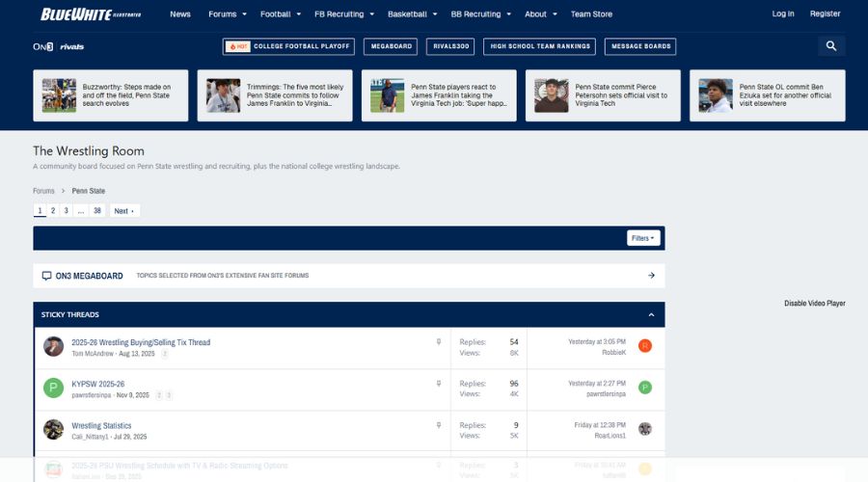Open the search magnifier icon

pos(831,46)
